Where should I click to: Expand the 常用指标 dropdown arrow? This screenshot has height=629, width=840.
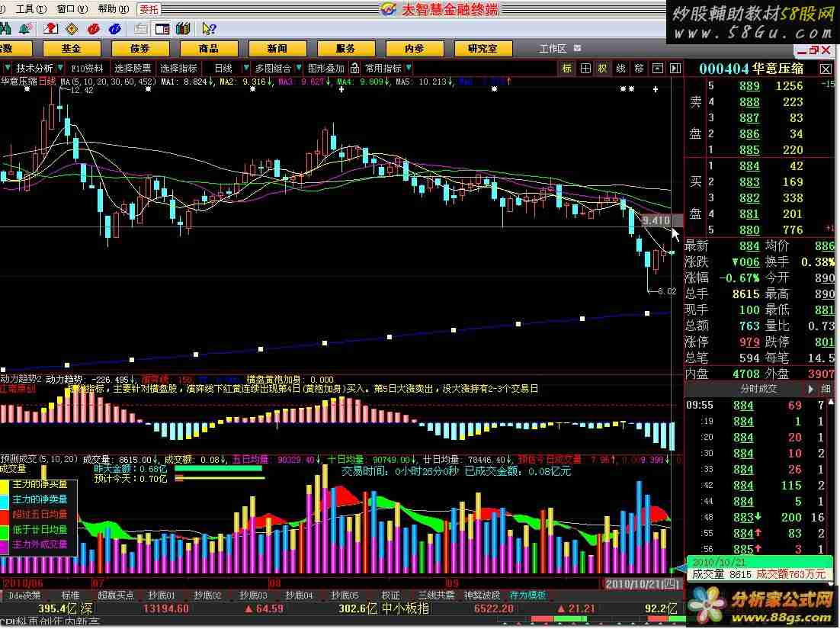click(x=409, y=68)
